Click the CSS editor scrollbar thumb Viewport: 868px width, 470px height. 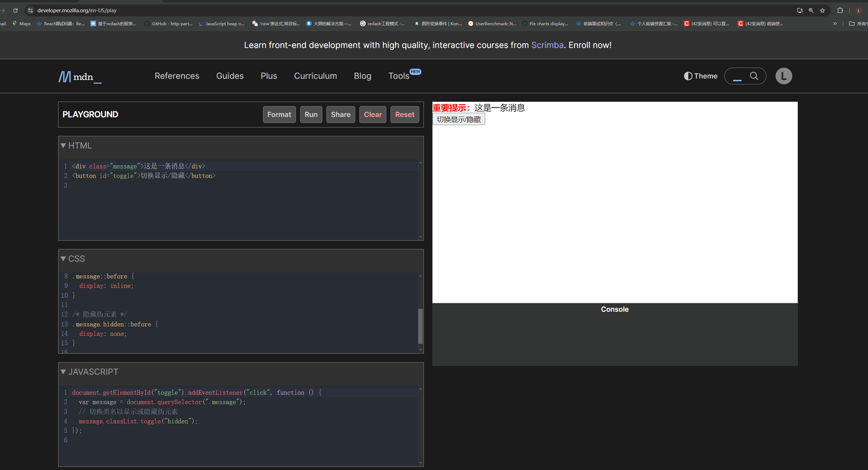coord(420,326)
